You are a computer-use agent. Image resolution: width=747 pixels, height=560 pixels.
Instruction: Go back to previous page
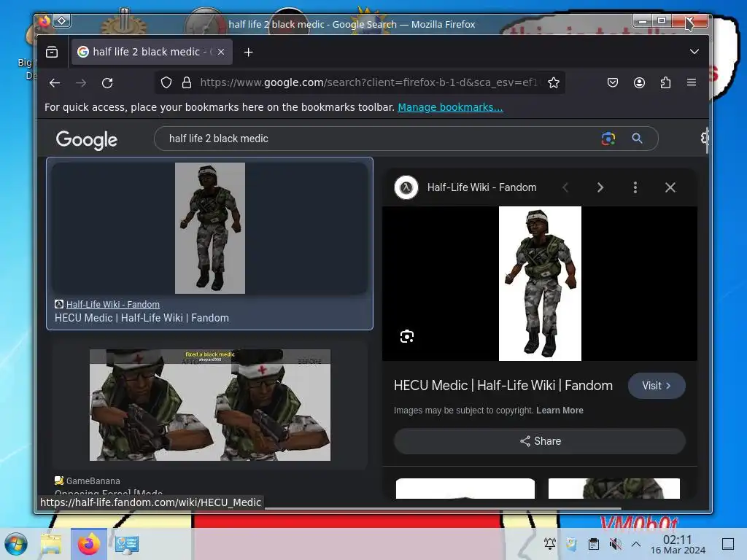(x=55, y=83)
